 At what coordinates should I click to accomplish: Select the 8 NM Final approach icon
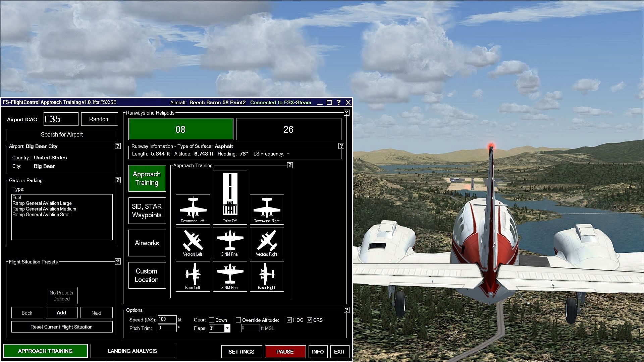[x=230, y=276]
